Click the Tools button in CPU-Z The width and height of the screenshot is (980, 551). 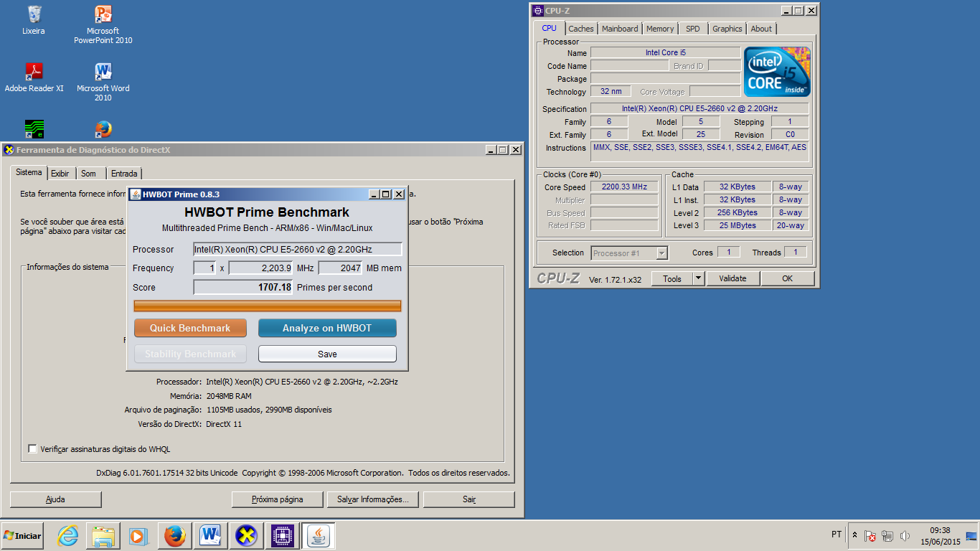click(x=672, y=278)
